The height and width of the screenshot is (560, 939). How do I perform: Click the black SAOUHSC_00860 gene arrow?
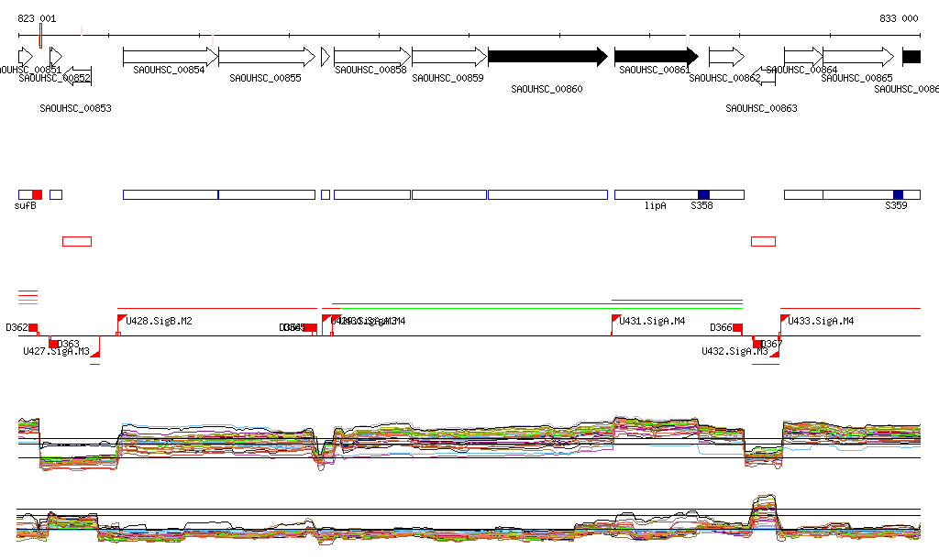pyautogui.click(x=547, y=57)
